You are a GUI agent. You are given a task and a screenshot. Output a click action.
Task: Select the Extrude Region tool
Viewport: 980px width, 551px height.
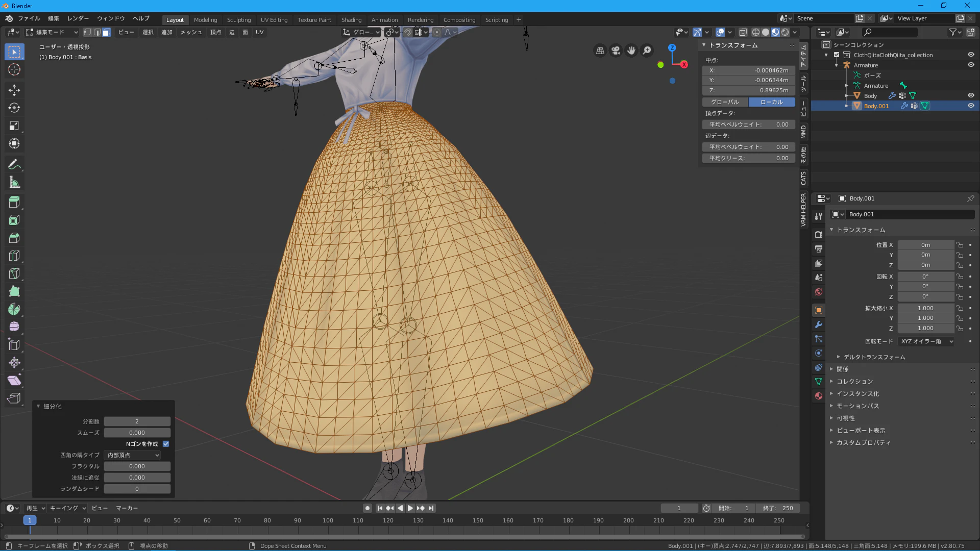(x=14, y=202)
